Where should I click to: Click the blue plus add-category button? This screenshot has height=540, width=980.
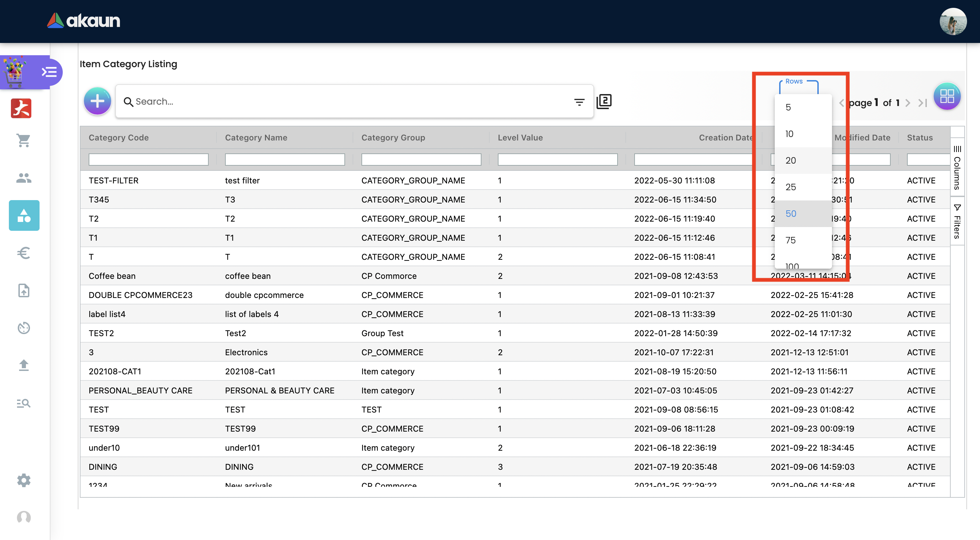point(98,101)
